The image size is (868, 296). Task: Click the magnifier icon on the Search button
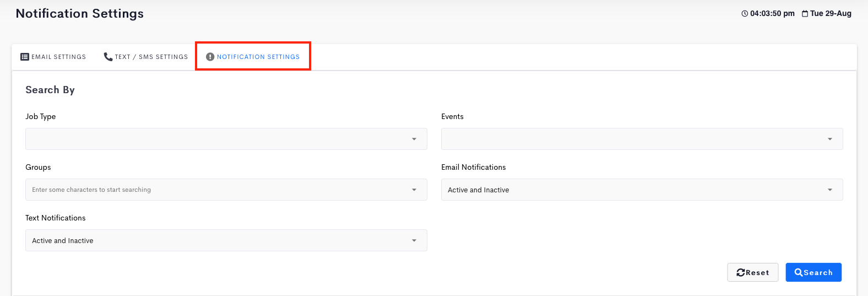click(799, 272)
